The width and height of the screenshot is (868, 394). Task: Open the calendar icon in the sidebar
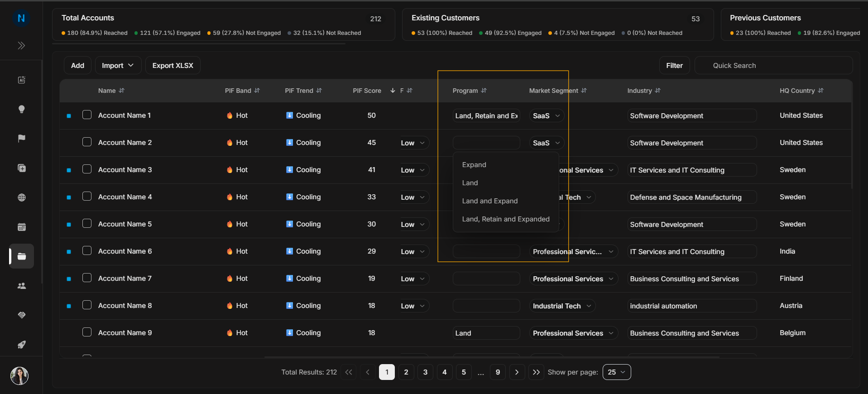coord(21,227)
